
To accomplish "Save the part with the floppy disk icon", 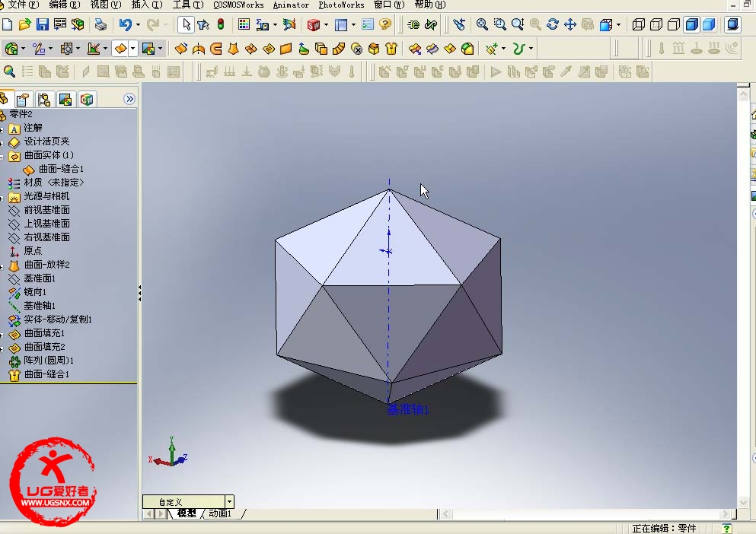I will (x=43, y=24).
